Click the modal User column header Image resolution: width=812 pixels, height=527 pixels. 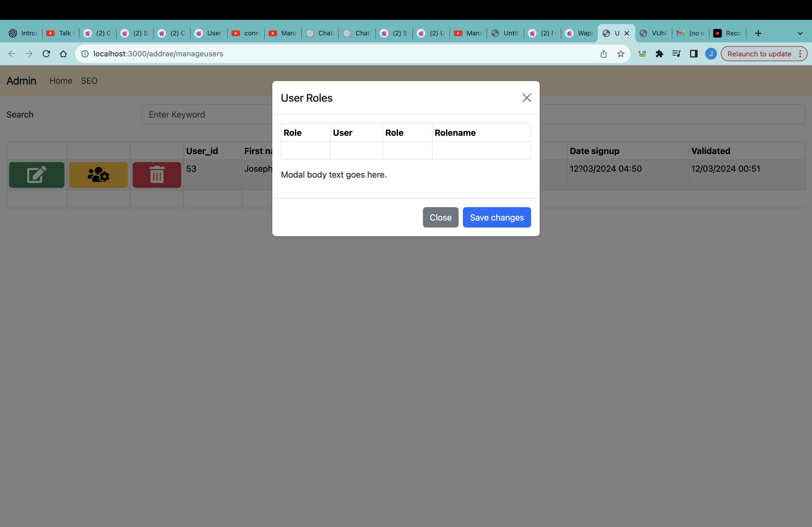click(x=356, y=133)
